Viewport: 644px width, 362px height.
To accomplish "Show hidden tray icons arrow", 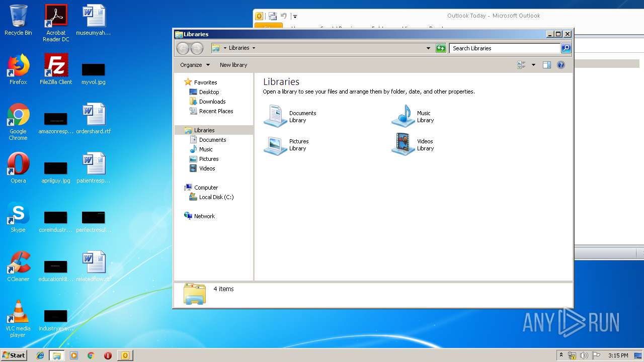I will (x=561, y=355).
